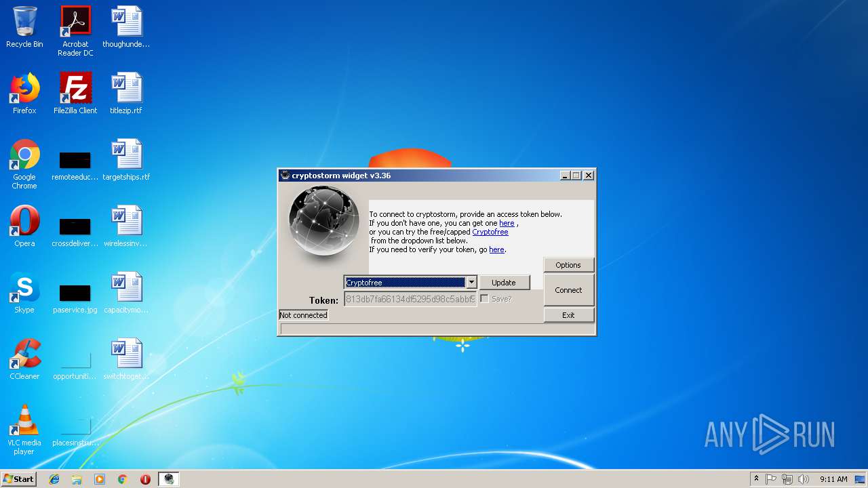Viewport: 868px width, 488px height.
Task: Open the thoughunde... Word document
Action: [x=126, y=27]
